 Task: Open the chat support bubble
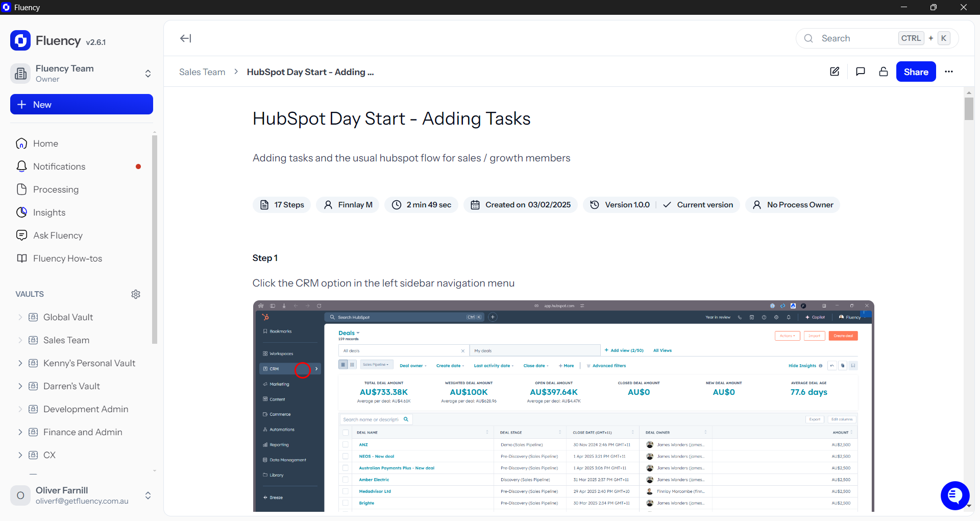pos(955,495)
